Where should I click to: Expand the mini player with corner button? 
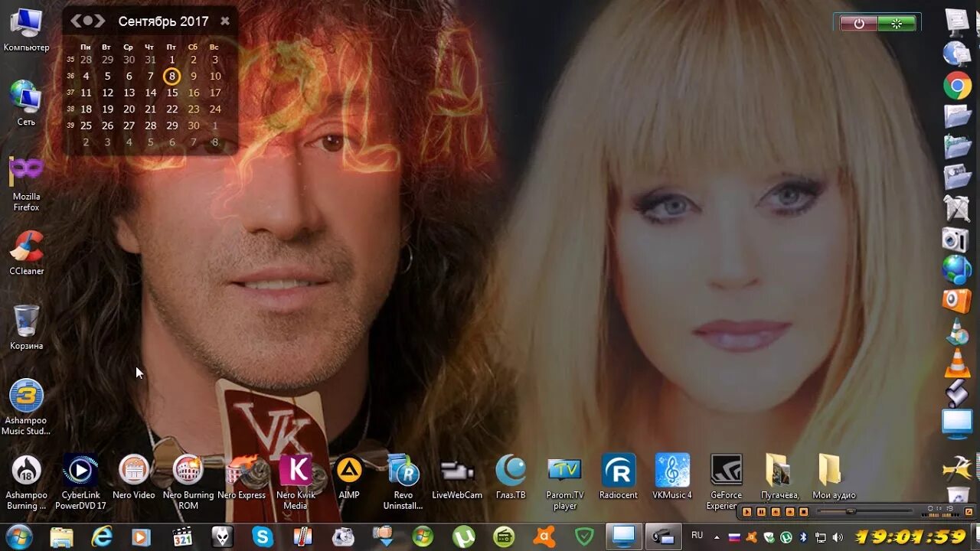[968, 511]
